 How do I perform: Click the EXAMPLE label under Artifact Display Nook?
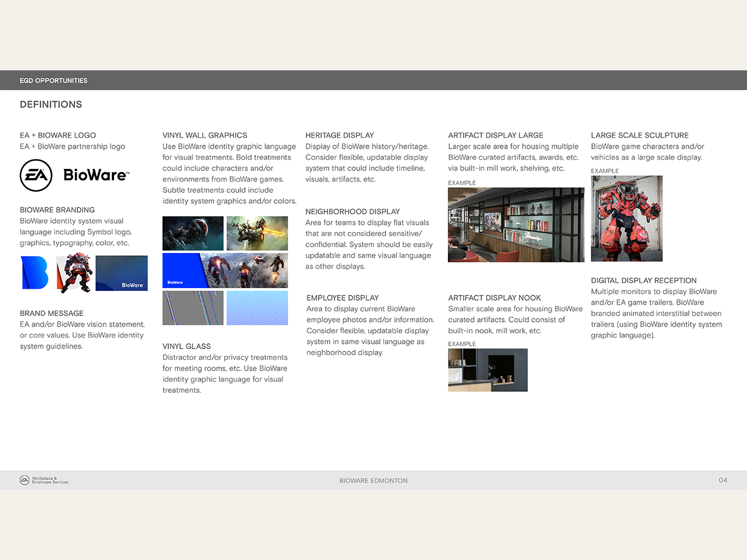(462, 344)
